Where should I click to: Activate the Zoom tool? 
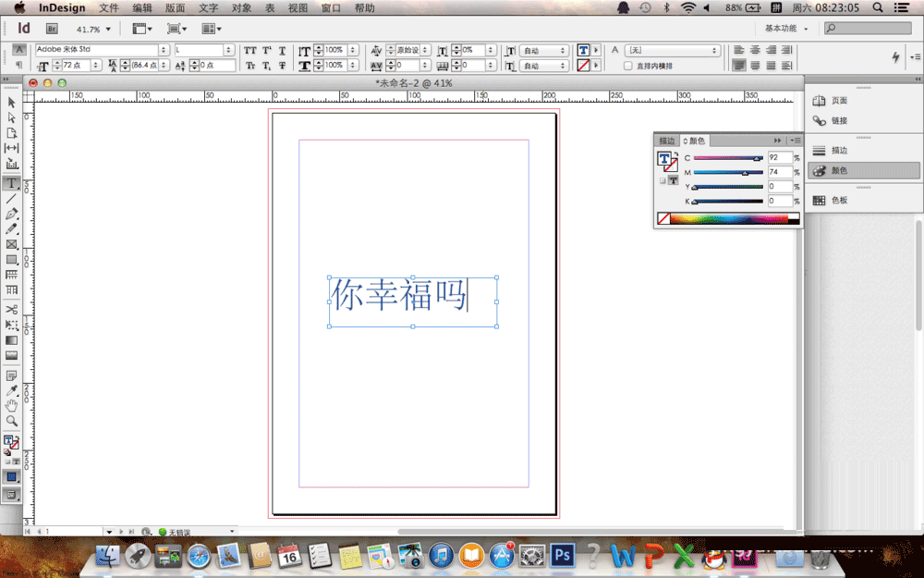pyautogui.click(x=11, y=419)
